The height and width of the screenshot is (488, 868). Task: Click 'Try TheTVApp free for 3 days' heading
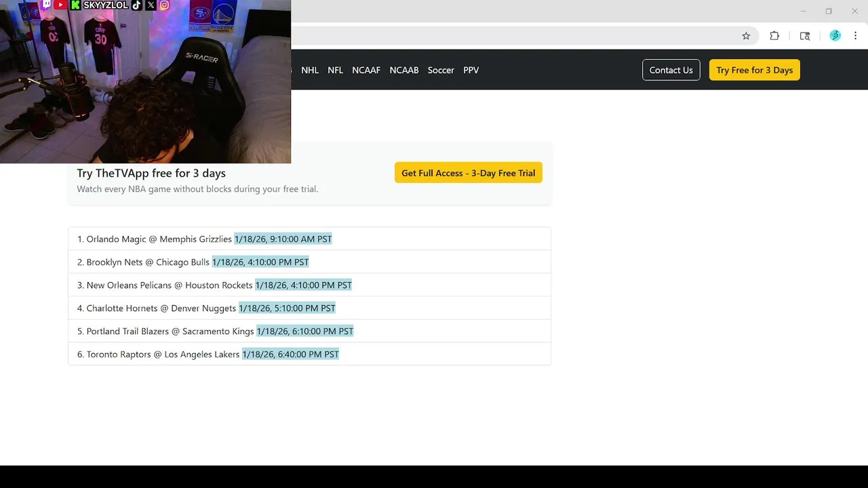pyautogui.click(x=151, y=173)
